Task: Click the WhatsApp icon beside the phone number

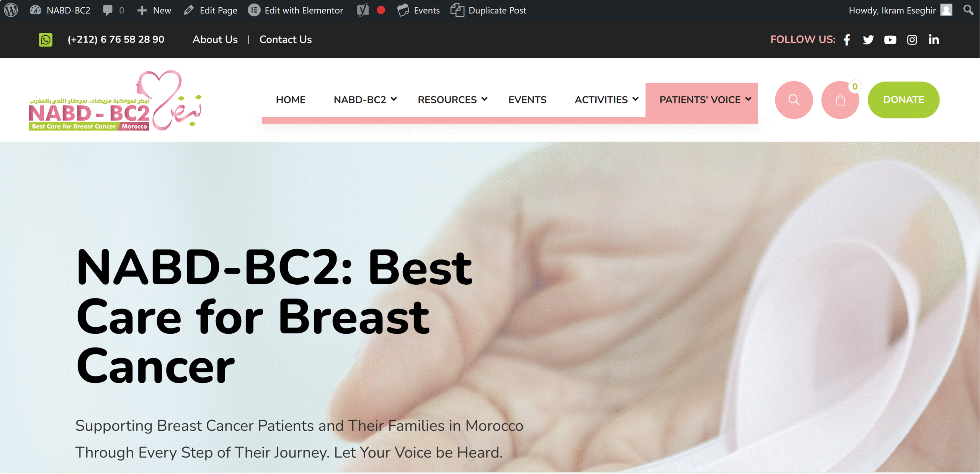Action: 46,39
